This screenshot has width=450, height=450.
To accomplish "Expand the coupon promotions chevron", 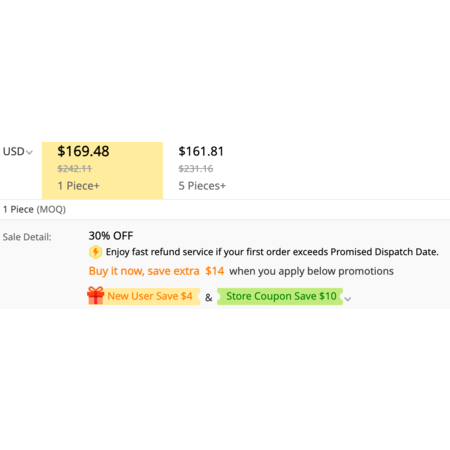I will coord(348,299).
